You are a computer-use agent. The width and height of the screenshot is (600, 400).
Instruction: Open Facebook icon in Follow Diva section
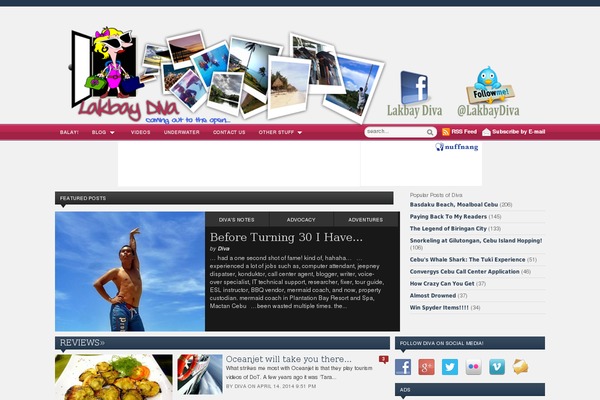[403, 367]
